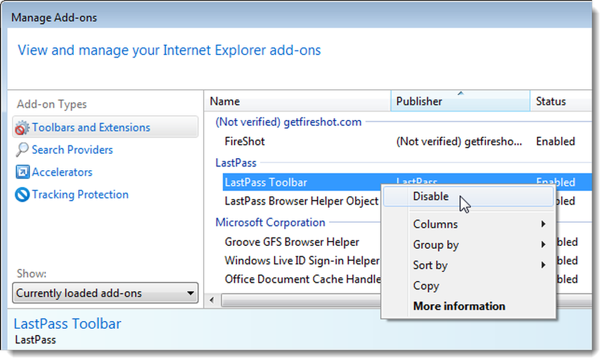Open the Sort by submenu
The height and width of the screenshot is (364, 606).
[x=468, y=265]
